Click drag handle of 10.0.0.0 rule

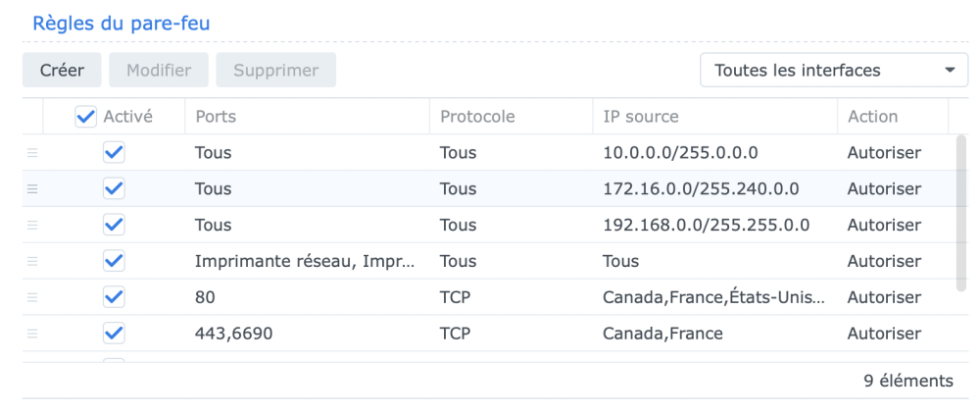32,153
